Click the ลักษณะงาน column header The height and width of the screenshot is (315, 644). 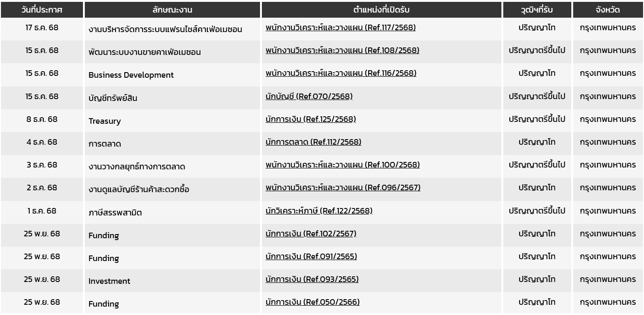pos(172,10)
